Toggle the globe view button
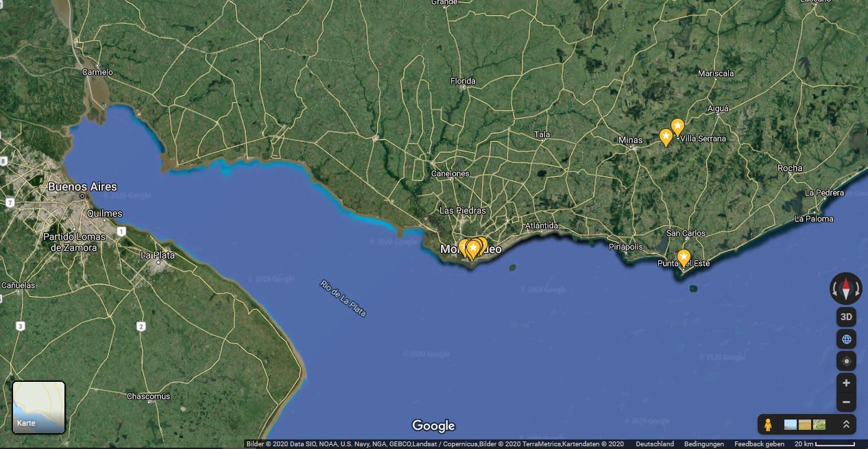868x449 pixels. click(846, 339)
